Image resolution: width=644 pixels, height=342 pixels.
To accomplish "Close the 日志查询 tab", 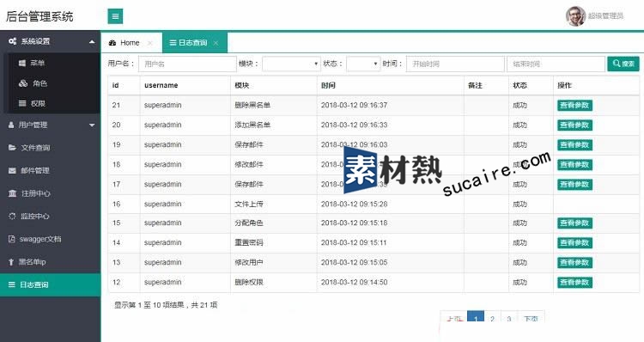I will pyautogui.click(x=216, y=43).
